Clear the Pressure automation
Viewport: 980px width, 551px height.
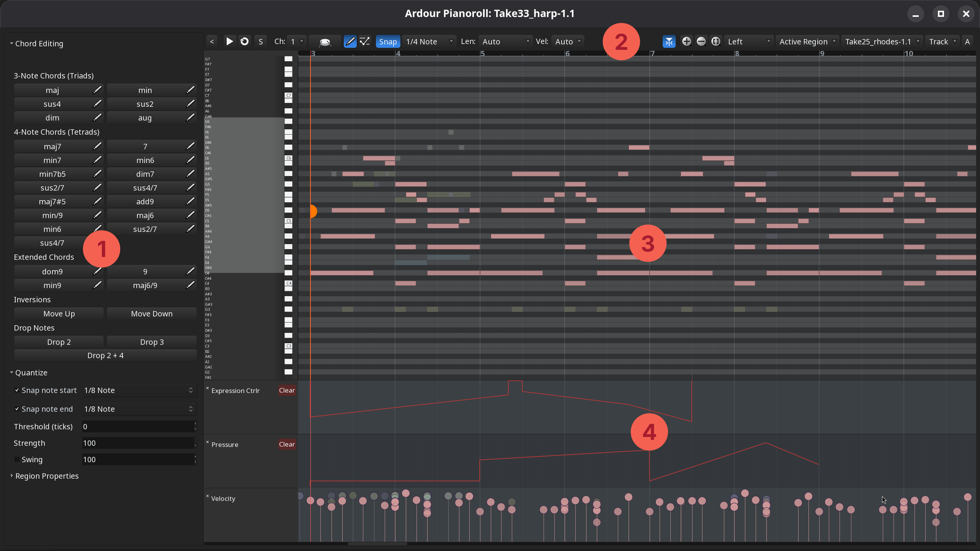[x=287, y=444]
